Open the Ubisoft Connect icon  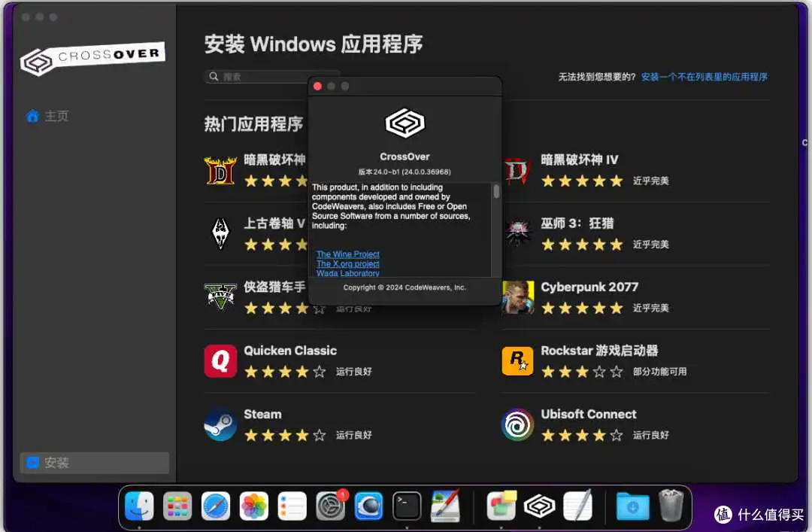[x=517, y=424]
